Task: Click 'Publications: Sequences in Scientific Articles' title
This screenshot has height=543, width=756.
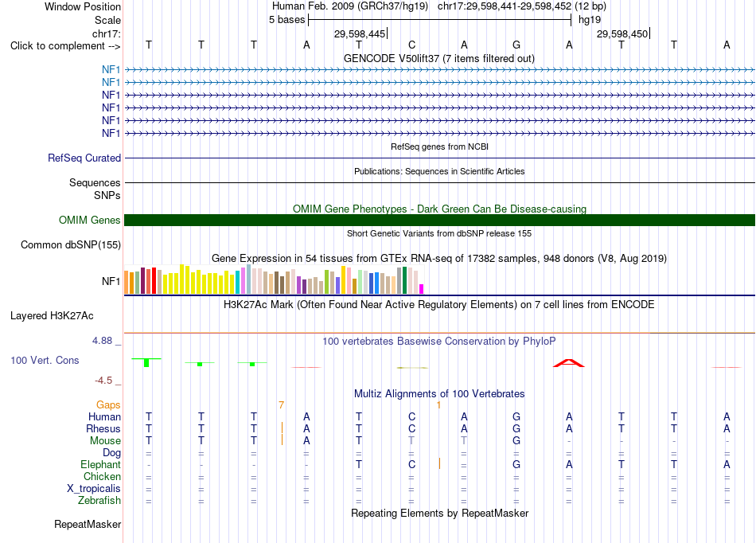Action: tap(439, 171)
